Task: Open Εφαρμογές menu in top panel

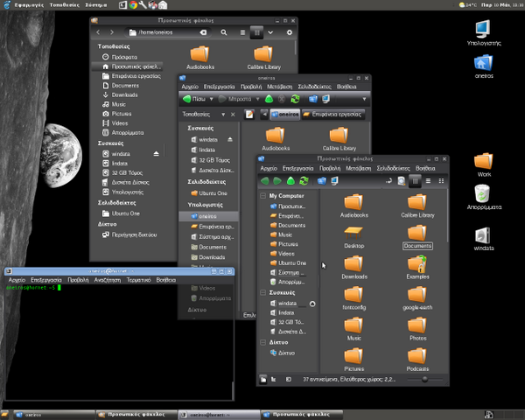Action: tap(29, 5)
